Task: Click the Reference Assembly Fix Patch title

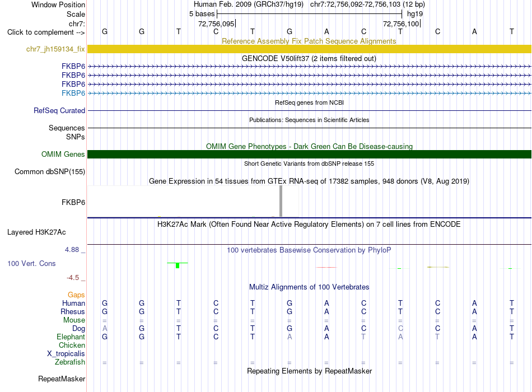Action: point(309,41)
